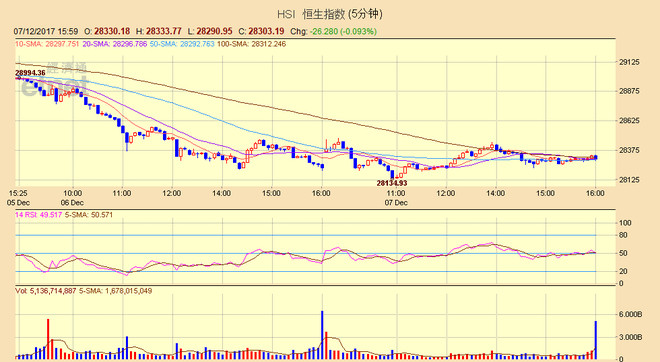660x362 pixels.
Task: Click the close value 28303.19
Action: tap(266, 32)
